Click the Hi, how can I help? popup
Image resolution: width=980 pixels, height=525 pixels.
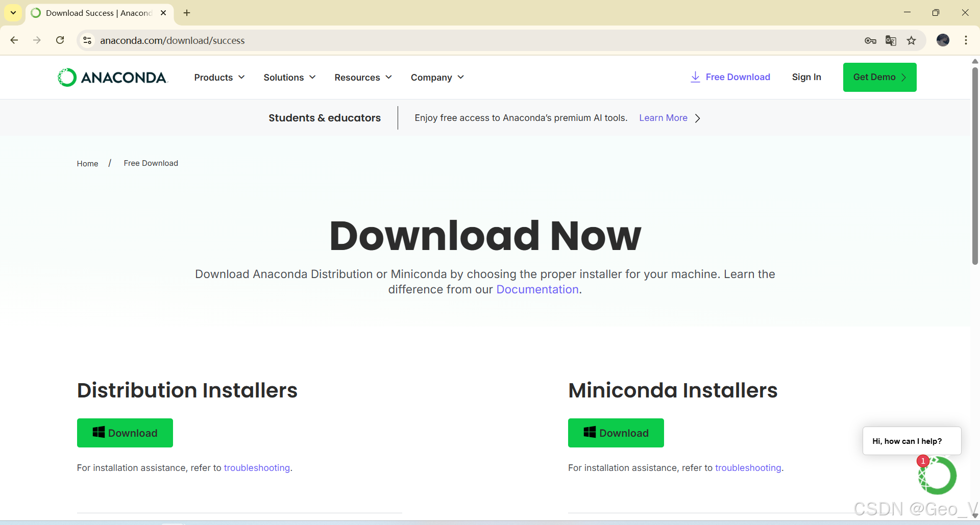[x=912, y=441]
